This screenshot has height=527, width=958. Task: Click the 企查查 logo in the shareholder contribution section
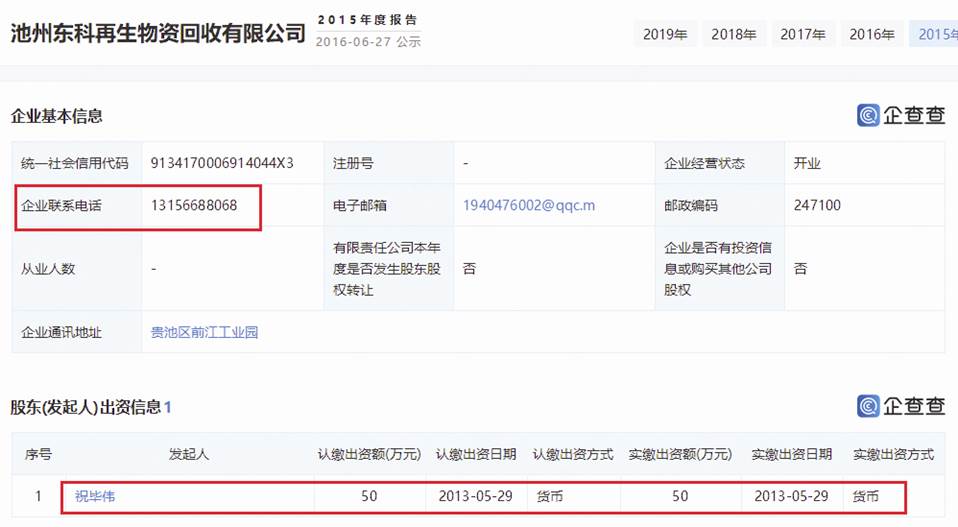(x=901, y=405)
